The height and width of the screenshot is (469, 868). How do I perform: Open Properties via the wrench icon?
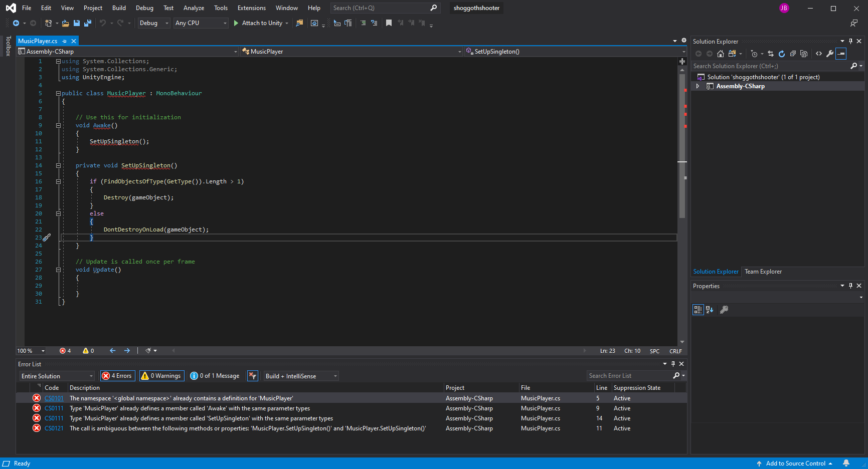(x=830, y=54)
